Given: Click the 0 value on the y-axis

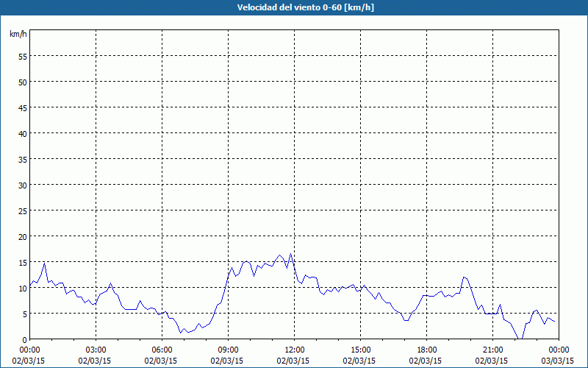Looking at the screenshot, I should 25,340.
